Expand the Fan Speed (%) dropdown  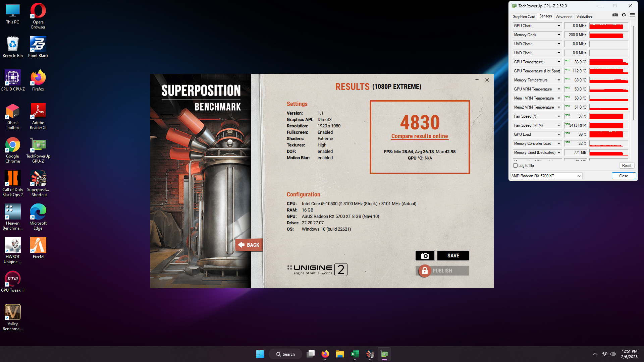point(559,116)
